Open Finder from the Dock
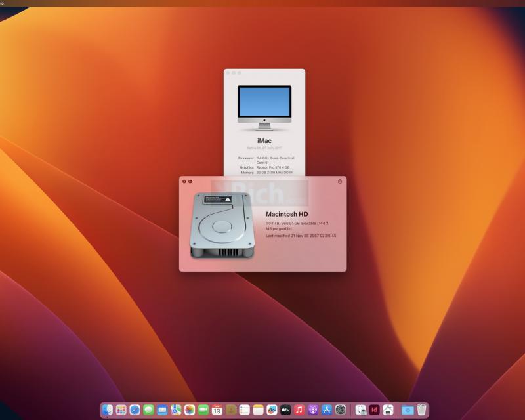The image size is (525, 420). click(108, 409)
